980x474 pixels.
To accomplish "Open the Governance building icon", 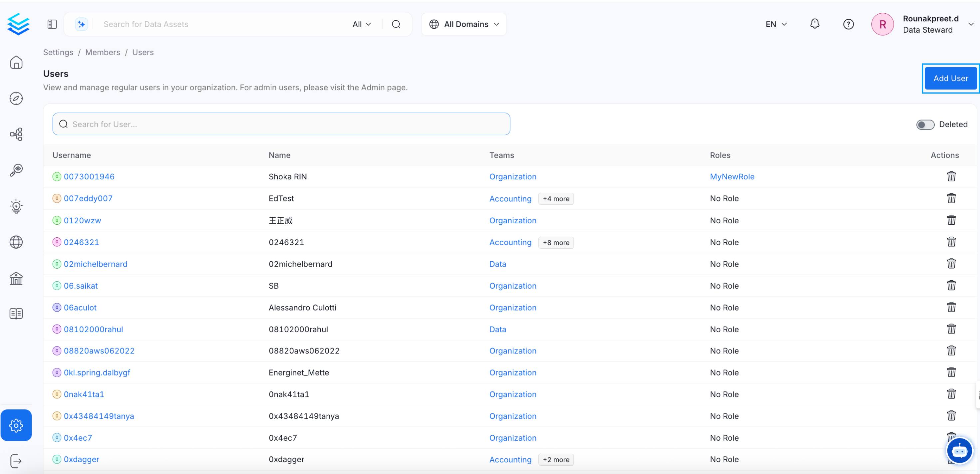I will point(16,279).
